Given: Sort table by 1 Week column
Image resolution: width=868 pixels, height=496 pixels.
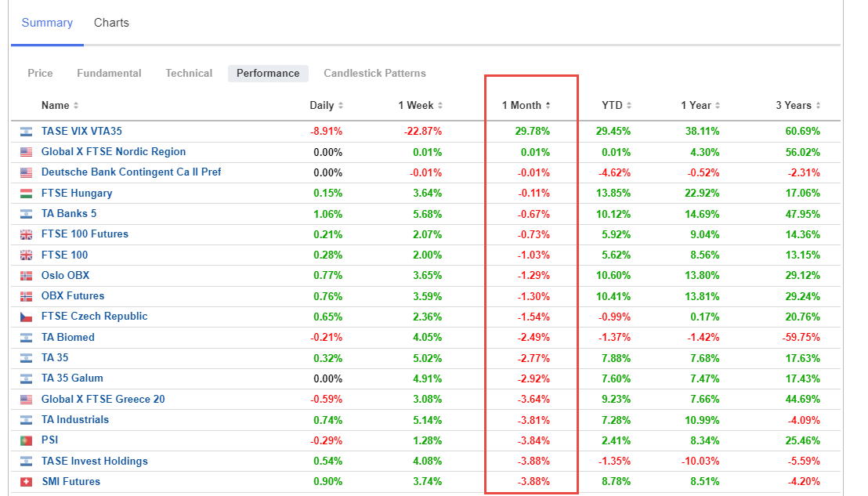Looking at the screenshot, I should click(x=420, y=105).
